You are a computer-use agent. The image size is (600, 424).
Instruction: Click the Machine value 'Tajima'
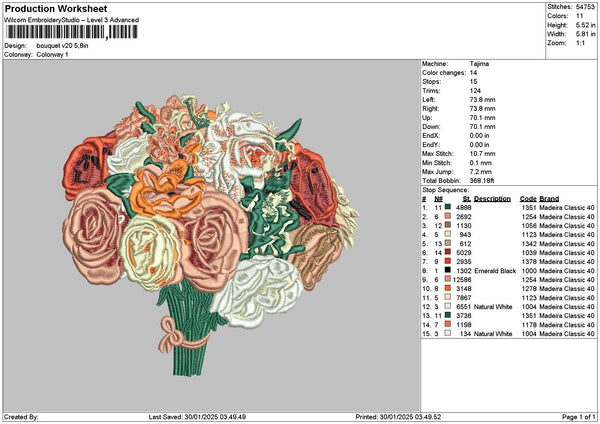tap(479, 64)
